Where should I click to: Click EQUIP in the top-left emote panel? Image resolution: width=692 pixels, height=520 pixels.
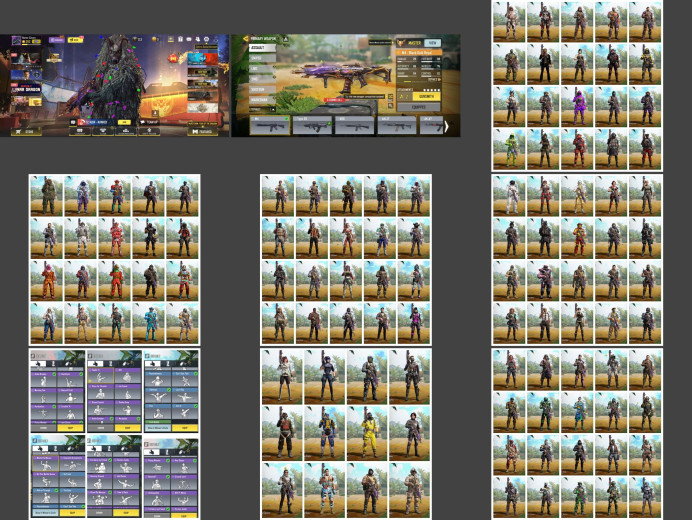[x=70, y=428]
